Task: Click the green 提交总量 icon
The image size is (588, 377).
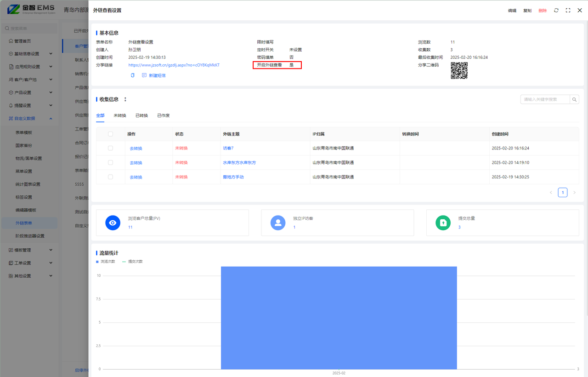Action: pos(443,223)
